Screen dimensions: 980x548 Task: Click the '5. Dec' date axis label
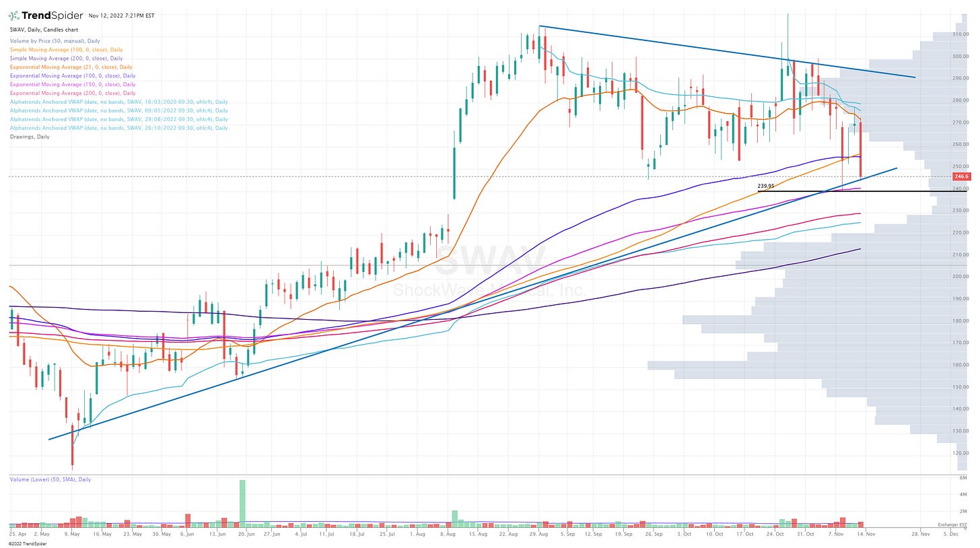950,533
